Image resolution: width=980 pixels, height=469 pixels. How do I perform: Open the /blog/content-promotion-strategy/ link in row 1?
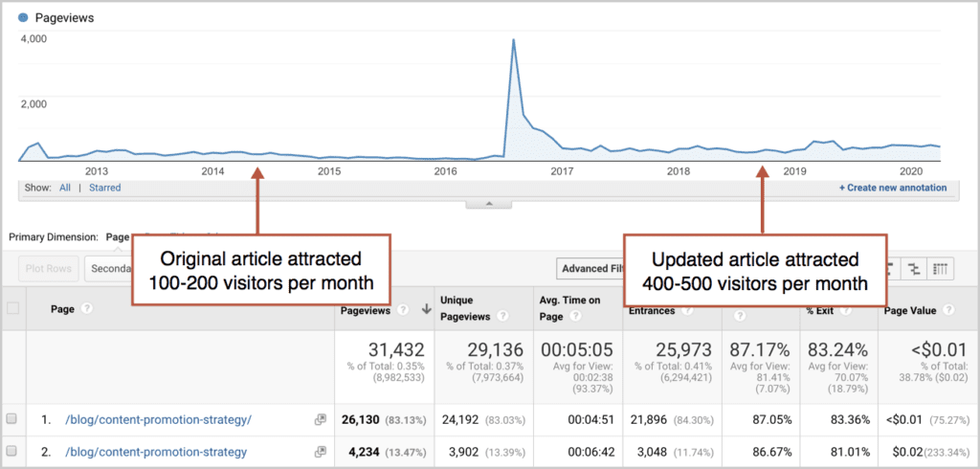point(158,420)
